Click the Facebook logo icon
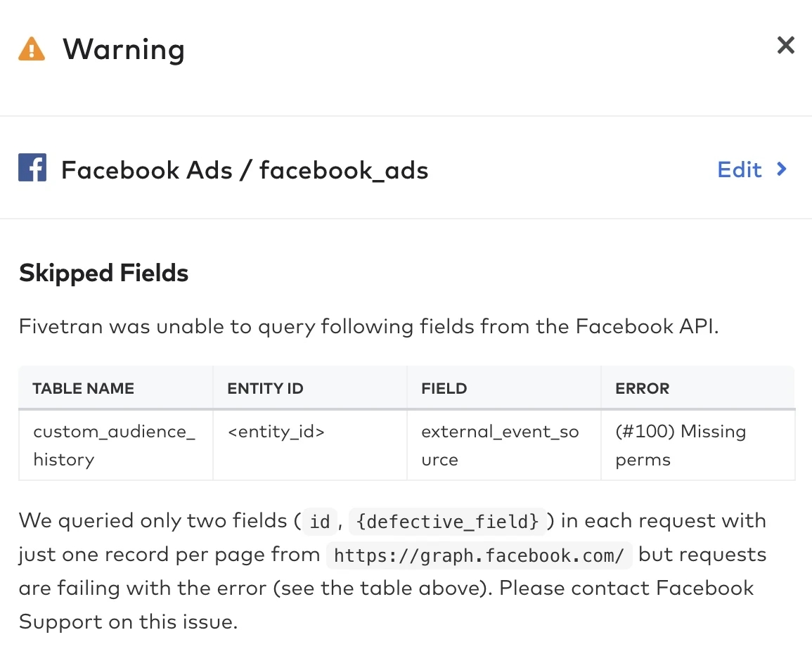812x656 pixels. click(x=32, y=169)
